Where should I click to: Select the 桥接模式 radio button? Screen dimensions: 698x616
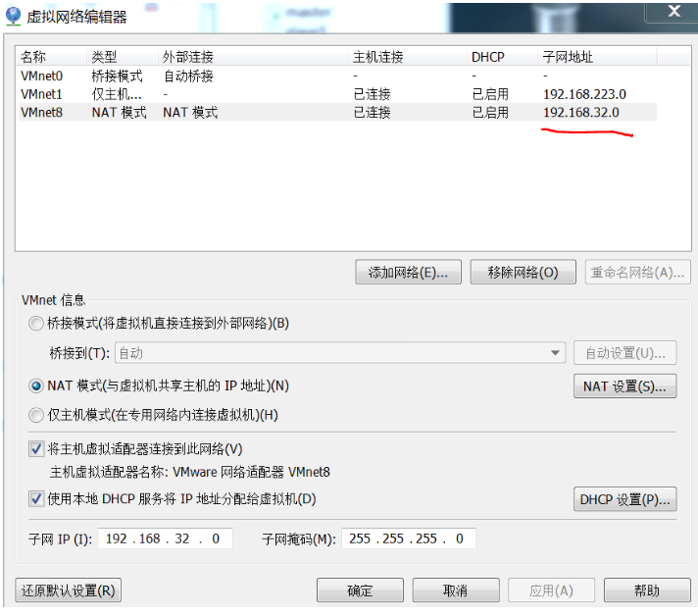click(x=36, y=324)
